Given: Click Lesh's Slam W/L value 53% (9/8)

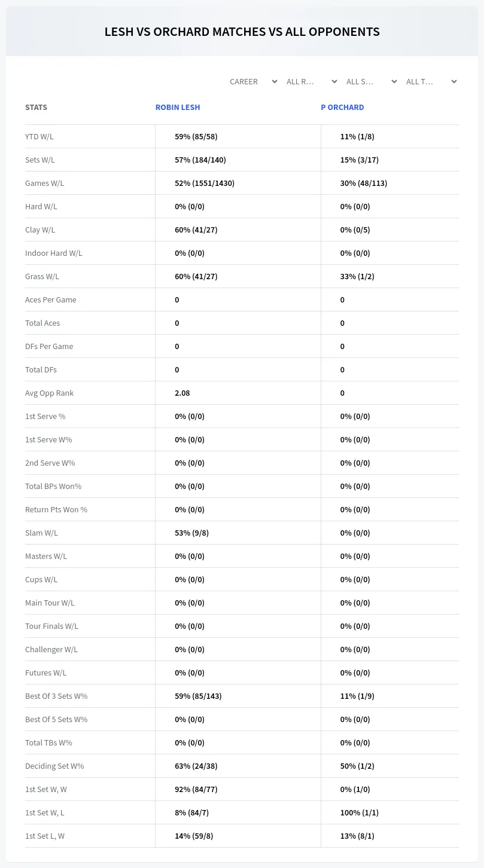Looking at the screenshot, I should click(191, 533).
